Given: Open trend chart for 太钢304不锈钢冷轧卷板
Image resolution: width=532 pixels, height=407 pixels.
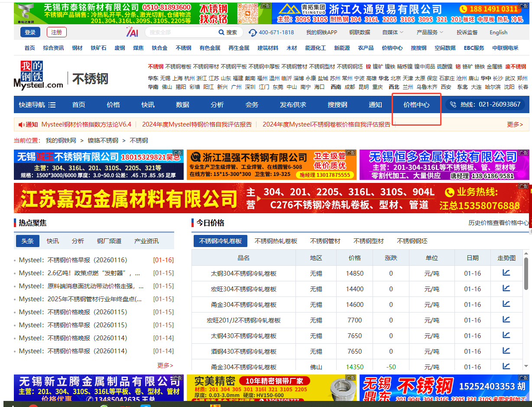Looking at the screenshot, I should tap(506, 273).
